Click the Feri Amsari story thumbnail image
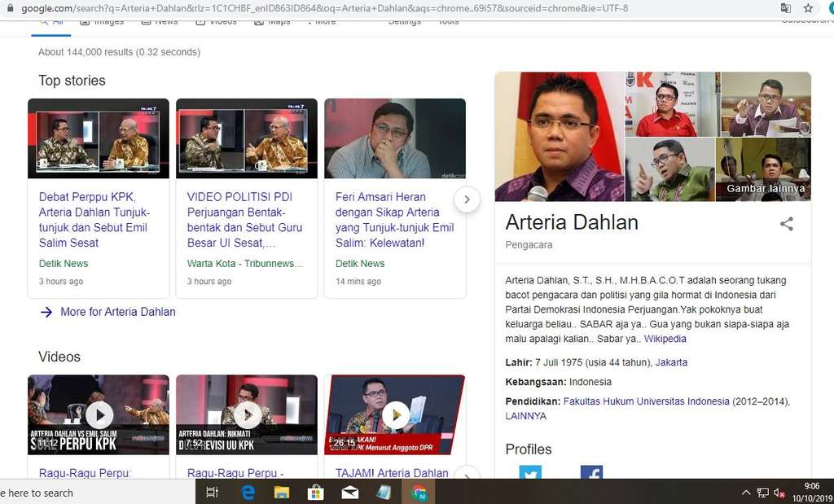The width and height of the screenshot is (834, 504). point(395,138)
